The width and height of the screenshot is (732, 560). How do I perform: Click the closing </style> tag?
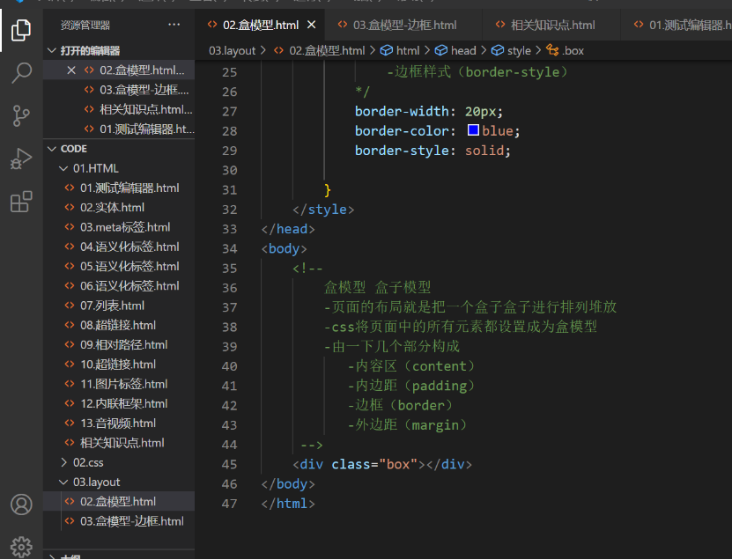[323, 209]
